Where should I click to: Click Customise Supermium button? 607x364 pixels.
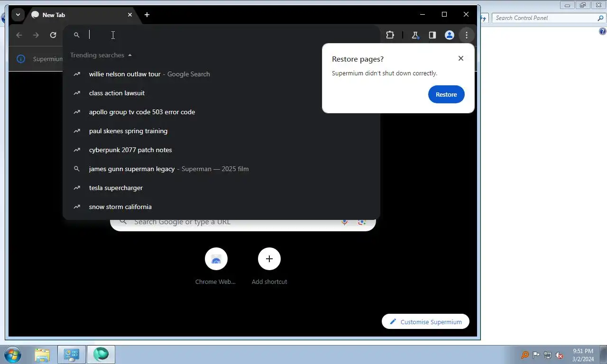coord(425,322)
